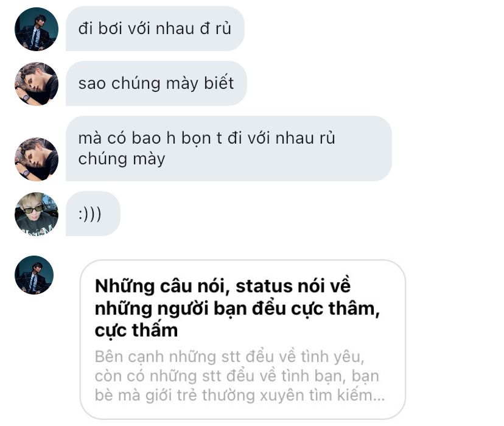Select the ":)))" message bubble

pos(93,214)
